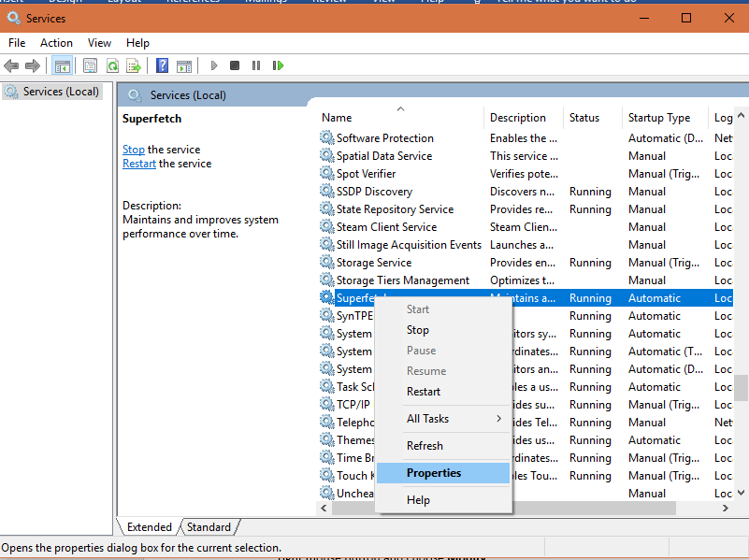Switch to the Standard tab
The image size is (749, 560).
tap(209, 527)
